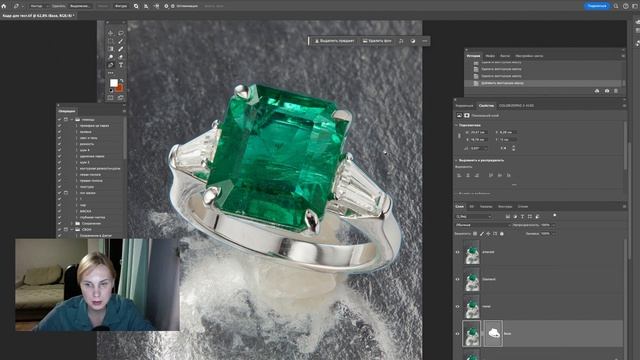Select the Type (T) tool
The width and height of the screenshot is (640, 360).
[121, 65]
